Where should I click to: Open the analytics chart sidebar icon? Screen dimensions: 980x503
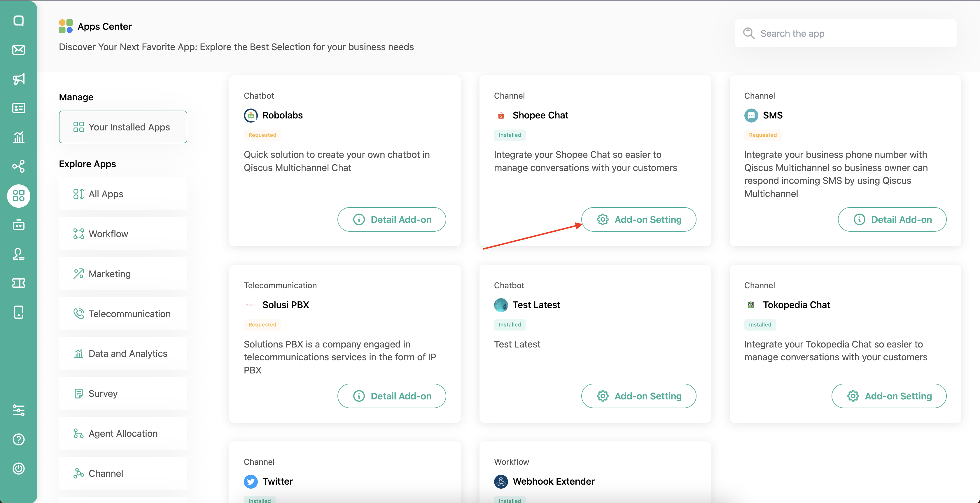click(19, 137)
